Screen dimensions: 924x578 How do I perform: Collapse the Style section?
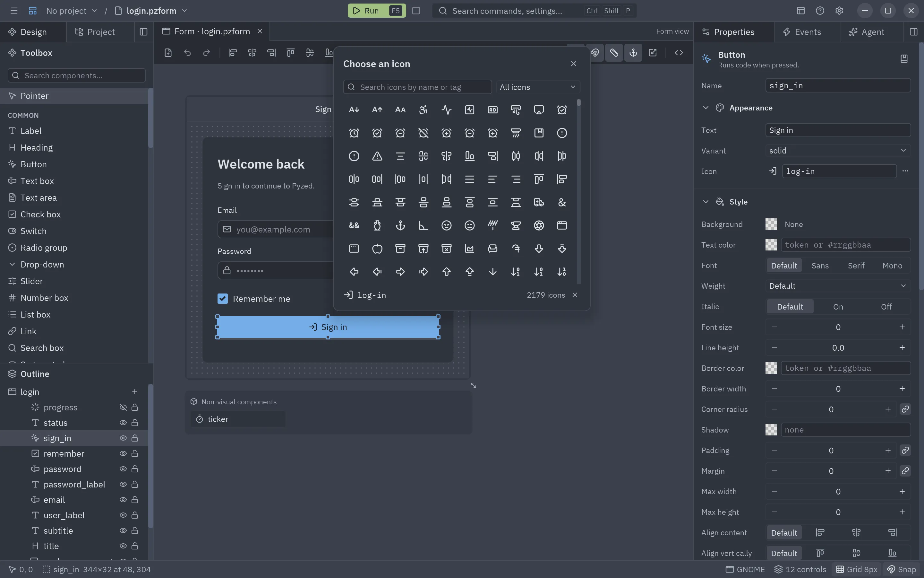[705, 202]
